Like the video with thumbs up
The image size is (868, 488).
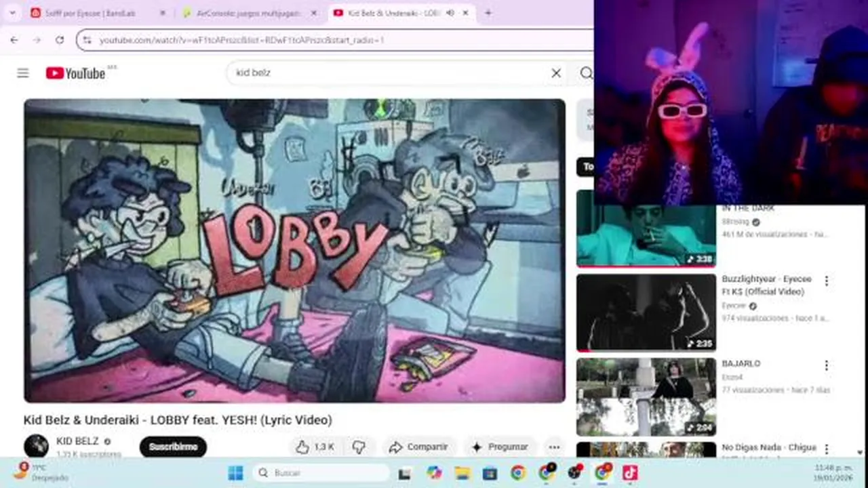click(314, 447)
